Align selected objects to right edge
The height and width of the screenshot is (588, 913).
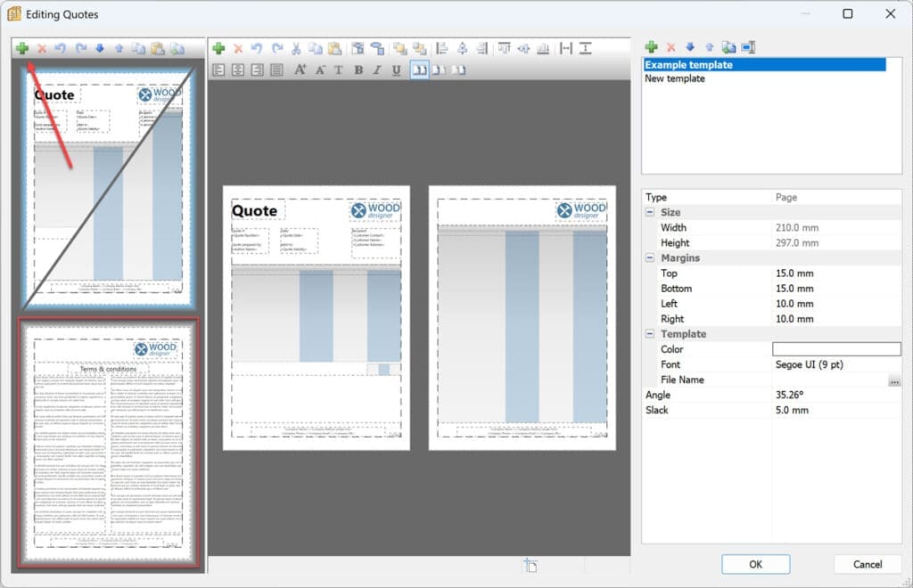click(481, 49)
